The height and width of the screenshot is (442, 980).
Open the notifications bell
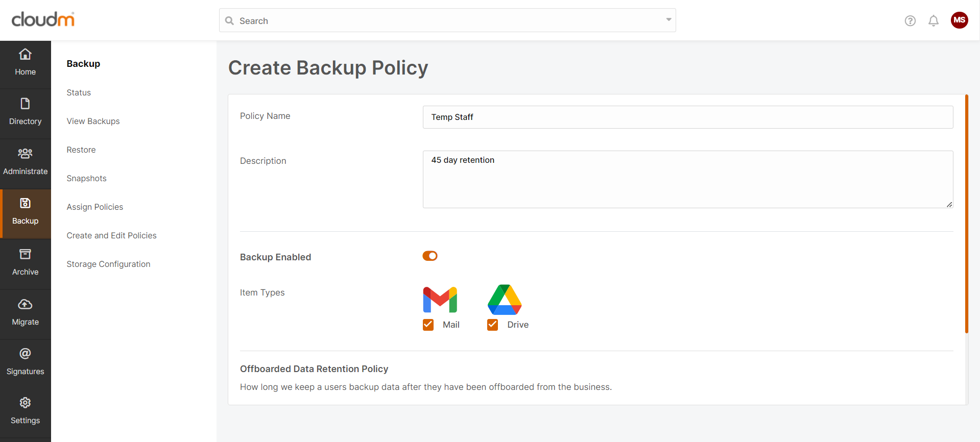pos(934,21)
